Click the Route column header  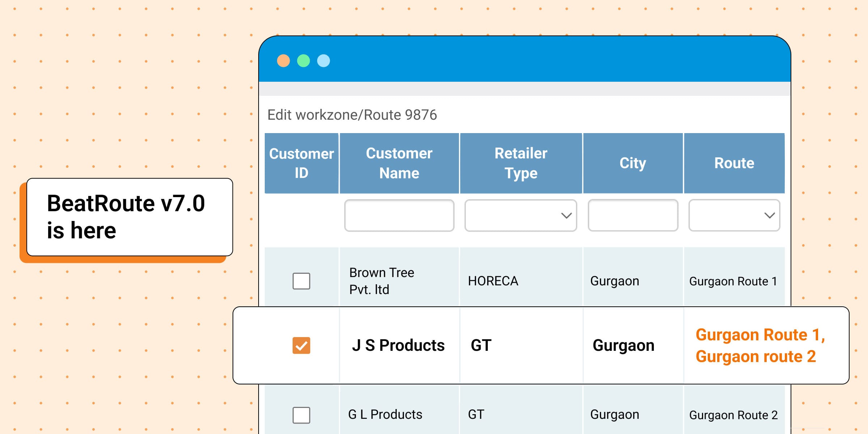(x=734, y=163)
